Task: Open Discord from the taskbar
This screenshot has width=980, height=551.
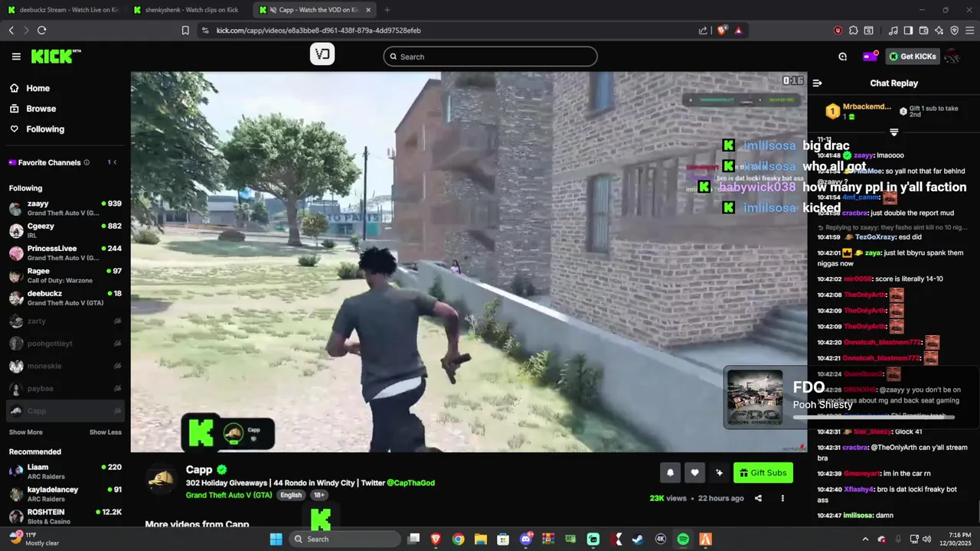Action: pos(525,540)
